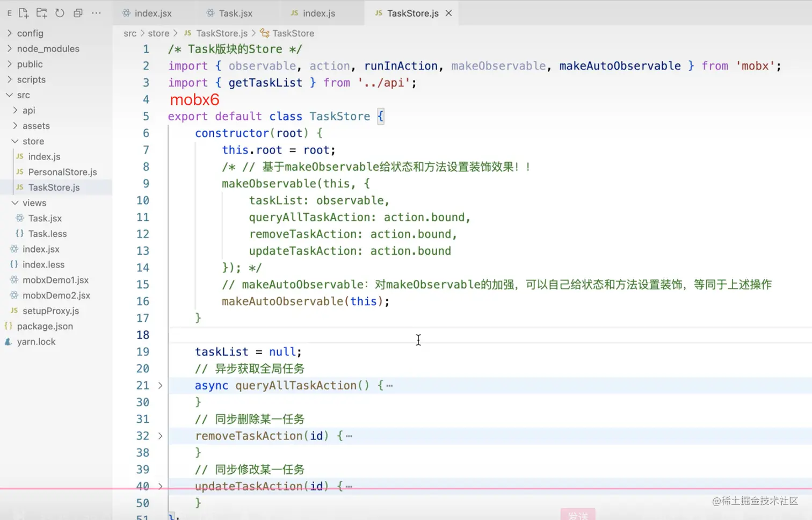812x520 pixels.
Task: Click the store breadcrumb segment
Action: pos(158,33)
